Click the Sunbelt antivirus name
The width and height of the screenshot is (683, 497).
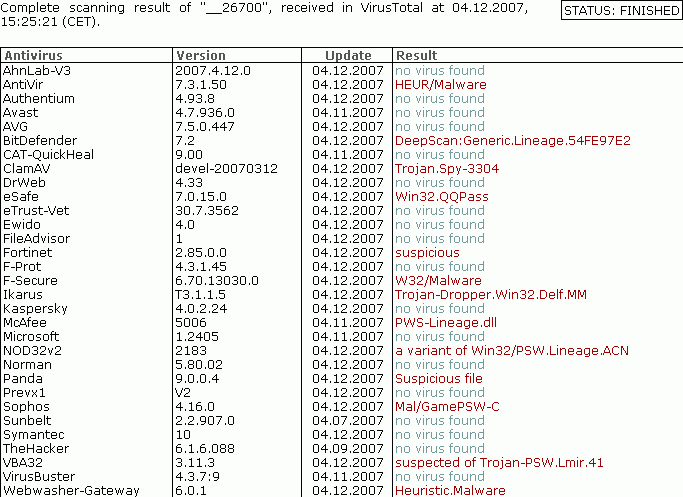27,420
